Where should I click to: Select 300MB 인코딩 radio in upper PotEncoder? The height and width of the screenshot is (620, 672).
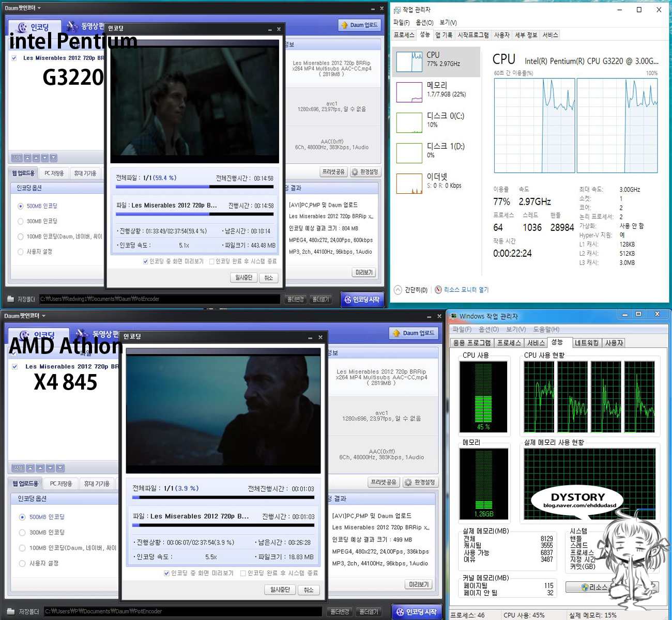[x=21, y=222]
